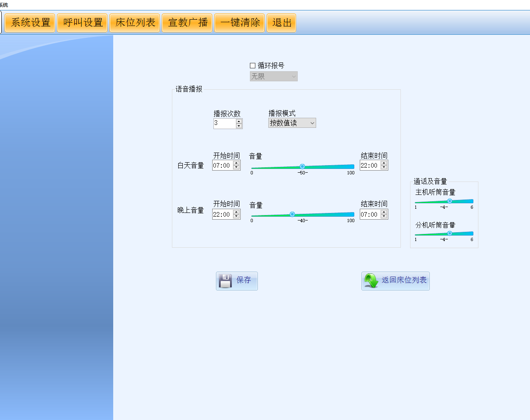Click the 主机听筒音量 slider handle
The width and height of the screenshot is (530, 420).
point(449,201)
